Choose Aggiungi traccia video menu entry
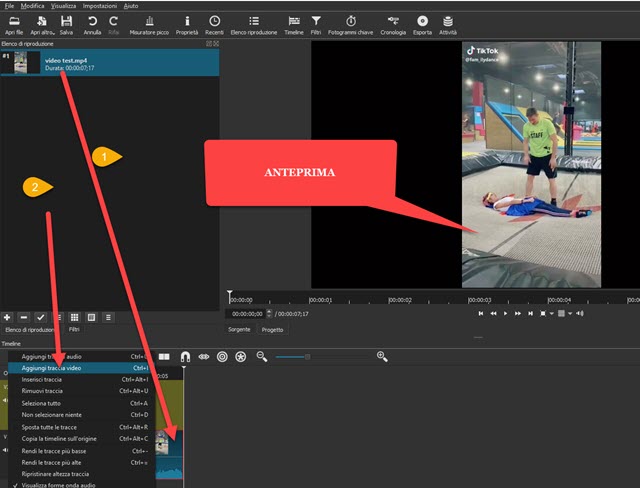 click(82, 368)
